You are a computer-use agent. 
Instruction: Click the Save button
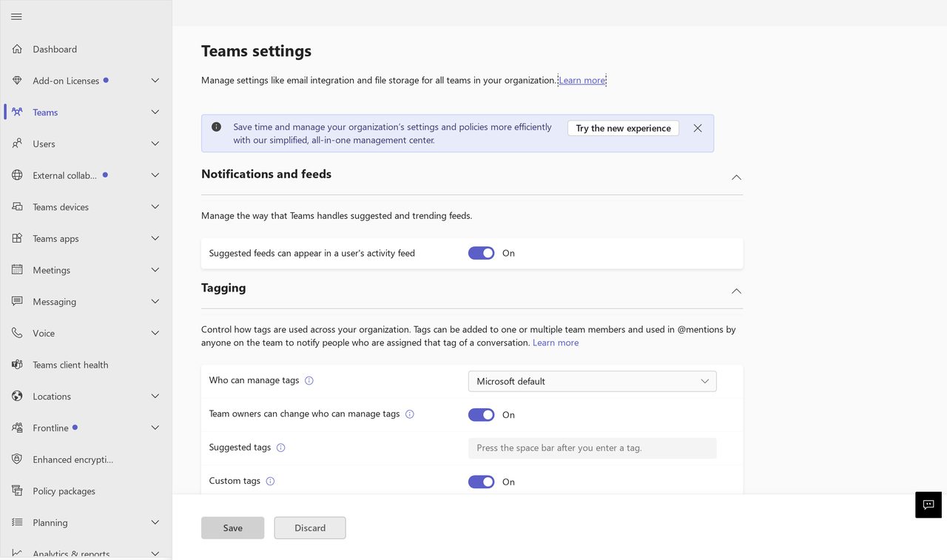(232, 527)
